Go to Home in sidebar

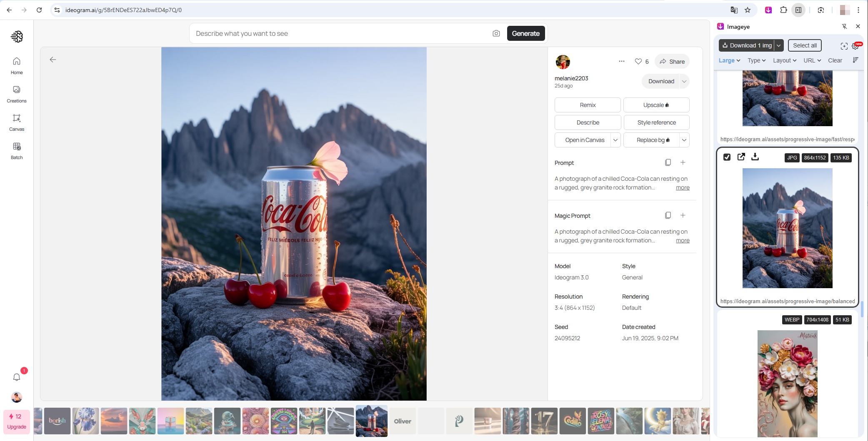17,66
